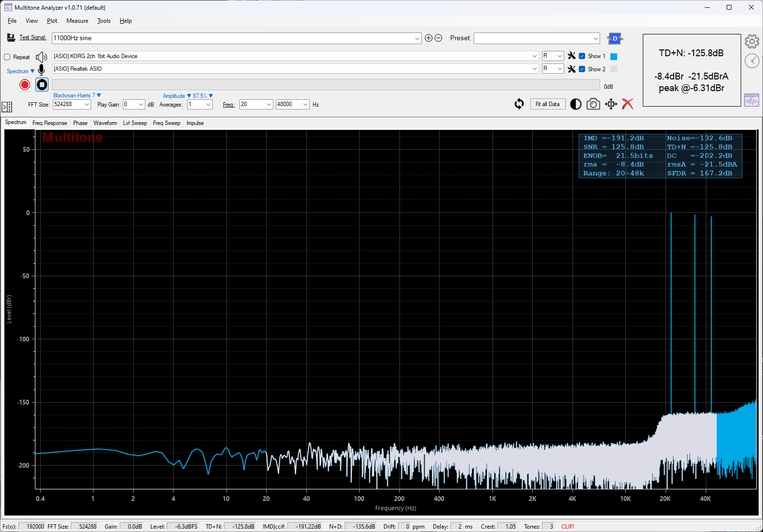The width and height of the screenshot is (763, 532).
Task: Click the TD+N readout panel
Action: pyautogui.click(x=692, y=70)
